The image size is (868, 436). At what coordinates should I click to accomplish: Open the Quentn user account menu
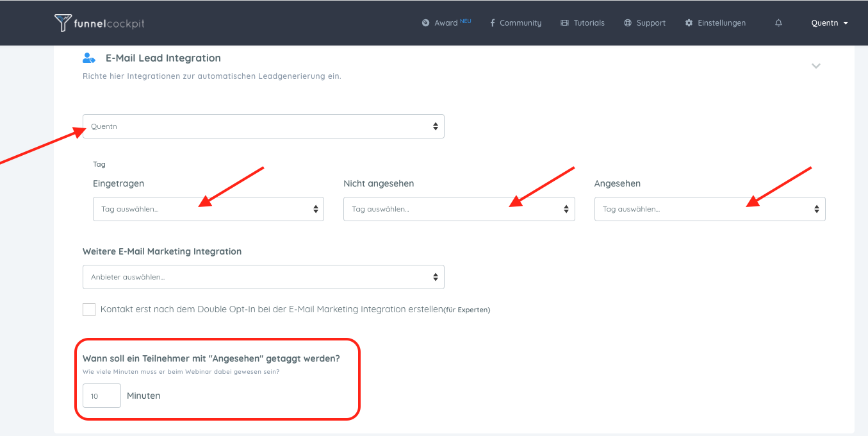click(829, 23)
